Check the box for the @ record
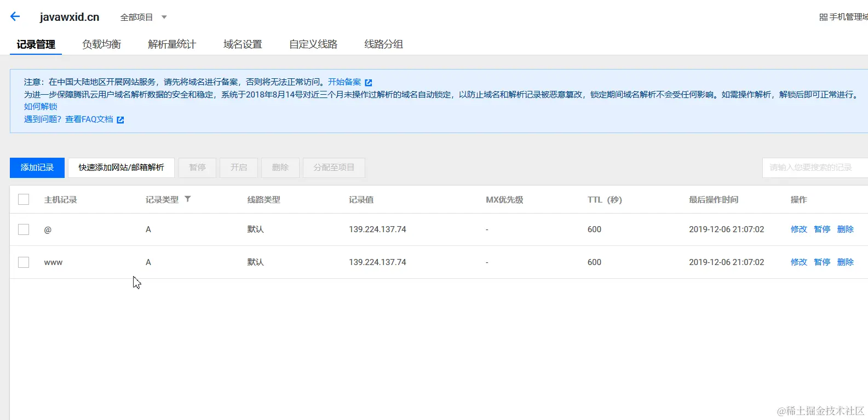This screenshot has height=420, width=868. (x=24, y=229)
